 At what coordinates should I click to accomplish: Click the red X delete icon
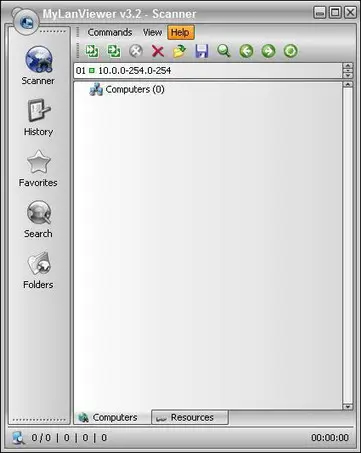coord(158,51)
